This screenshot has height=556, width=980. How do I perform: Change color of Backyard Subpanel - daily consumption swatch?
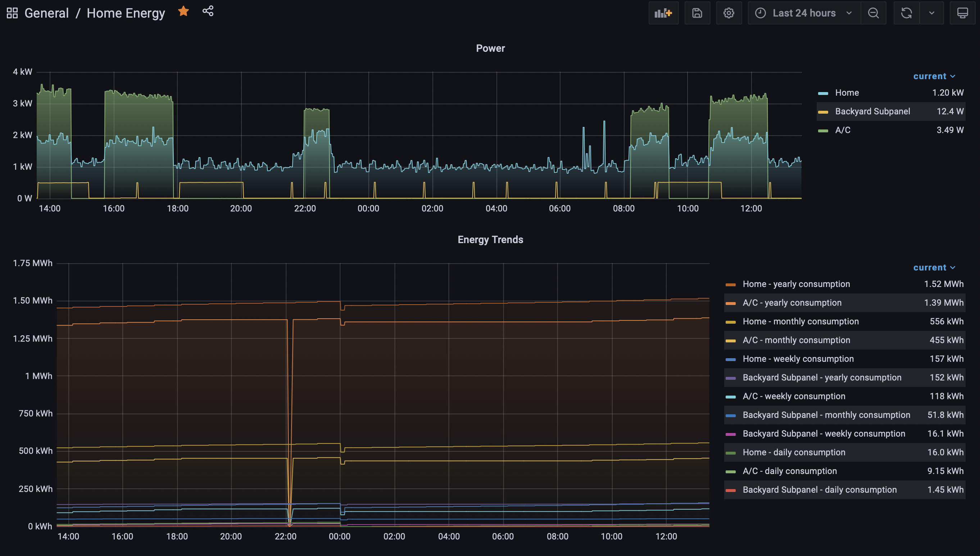coord(730,491)
